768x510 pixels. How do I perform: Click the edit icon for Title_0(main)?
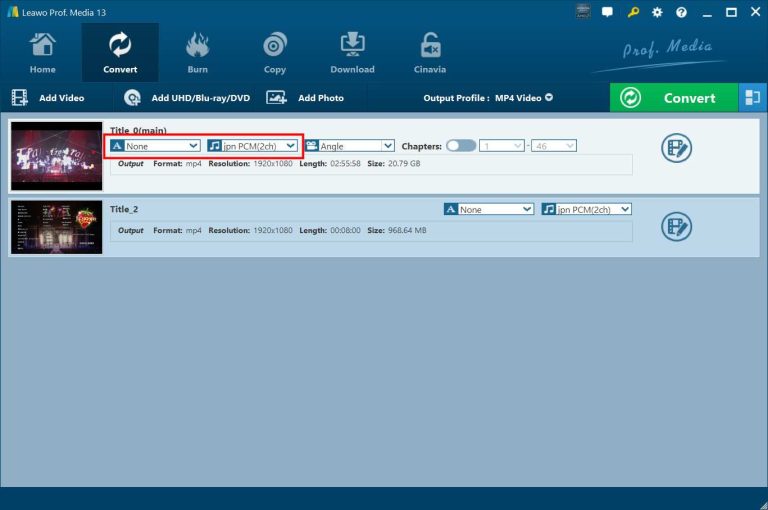point(677,148)
